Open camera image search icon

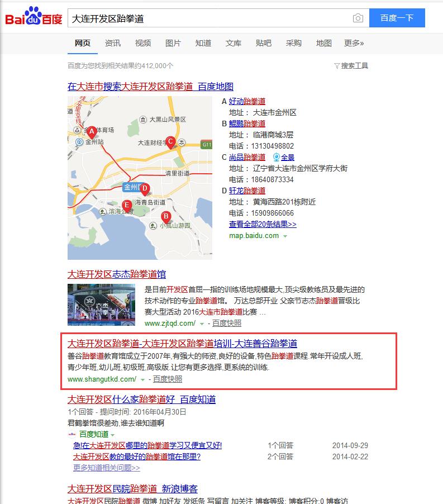pos(358,18)
